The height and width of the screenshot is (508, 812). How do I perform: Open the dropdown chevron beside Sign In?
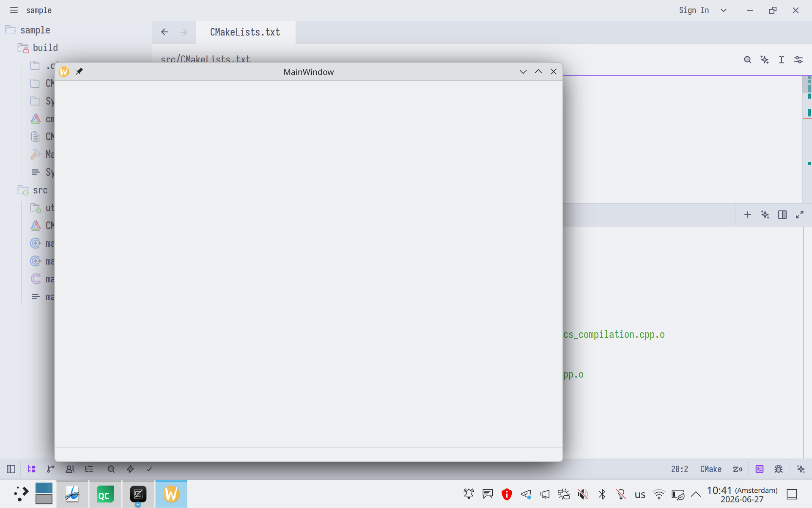tap(724, 10)
